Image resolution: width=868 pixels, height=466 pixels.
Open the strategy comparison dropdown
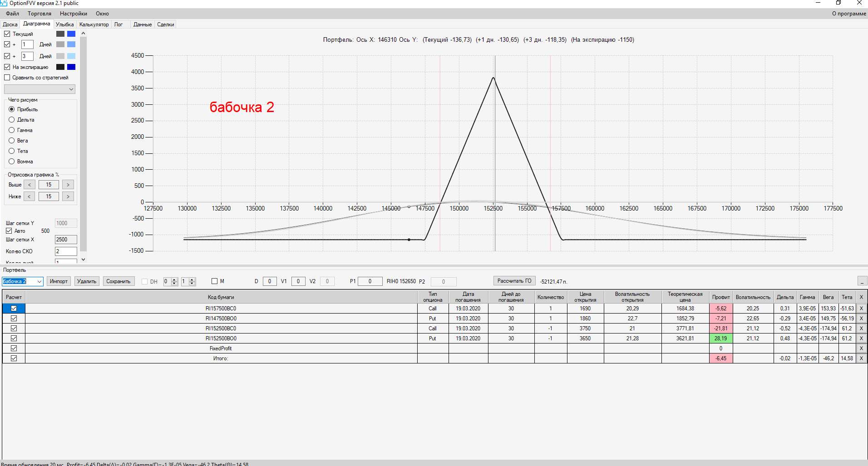point(40,89)
